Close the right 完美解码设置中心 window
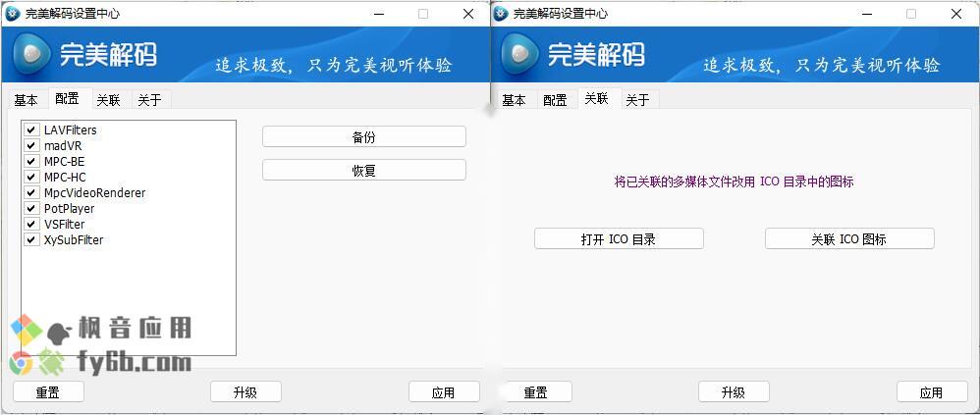The width and height of the screenshot is (980, 415). pyautogui.click(x=956, y=14)
